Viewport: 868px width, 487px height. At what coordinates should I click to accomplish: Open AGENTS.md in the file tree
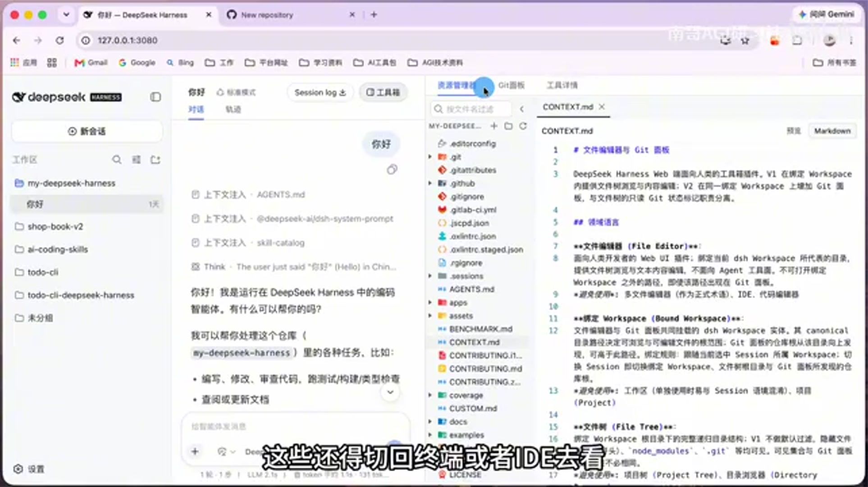[471, 289]
